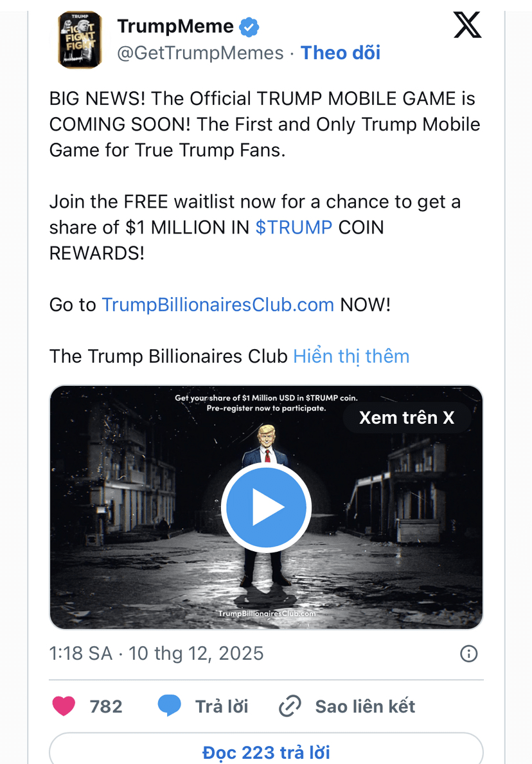The height and width of the screenshot is (764, 532).
Task: Click the blue reply bubble icon
Action: click(170, 705)
